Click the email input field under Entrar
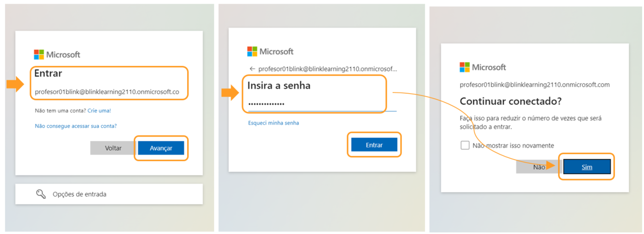The width and height of the screenshot is (644, 234). (107, 92)
